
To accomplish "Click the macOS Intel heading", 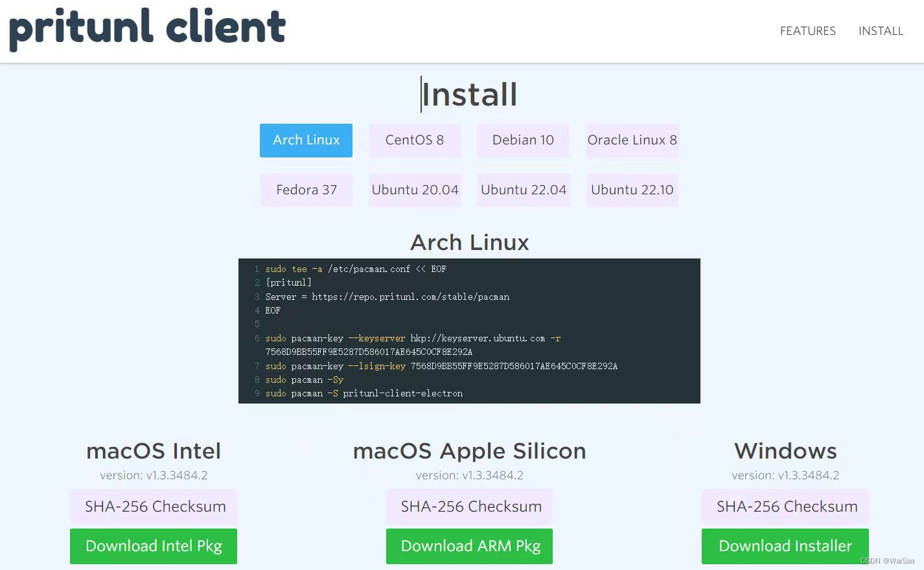I will 154,451.
